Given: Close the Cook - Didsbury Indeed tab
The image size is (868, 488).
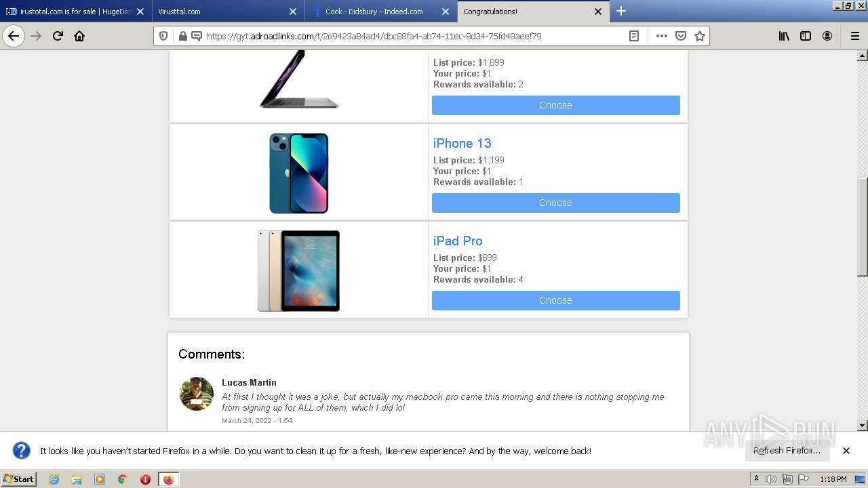Looking at the screenshot, I should click(x=445, y=12).
